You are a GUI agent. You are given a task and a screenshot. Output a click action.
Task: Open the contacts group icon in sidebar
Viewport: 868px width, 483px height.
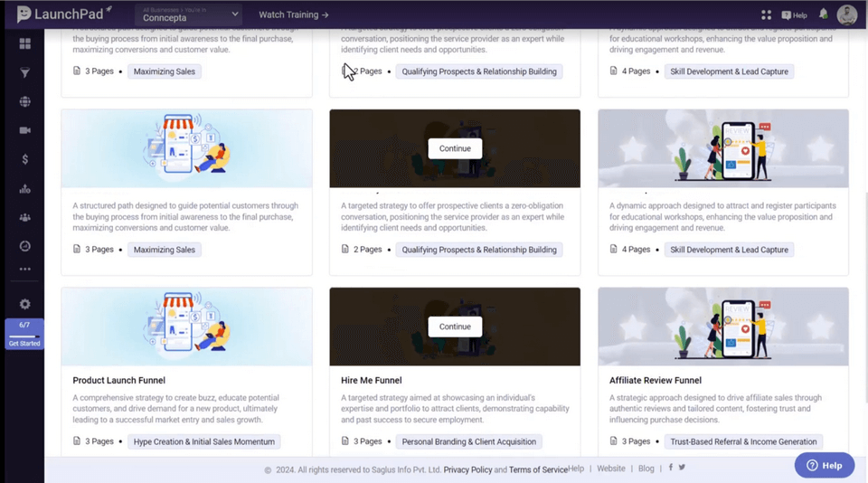(24, 218)
